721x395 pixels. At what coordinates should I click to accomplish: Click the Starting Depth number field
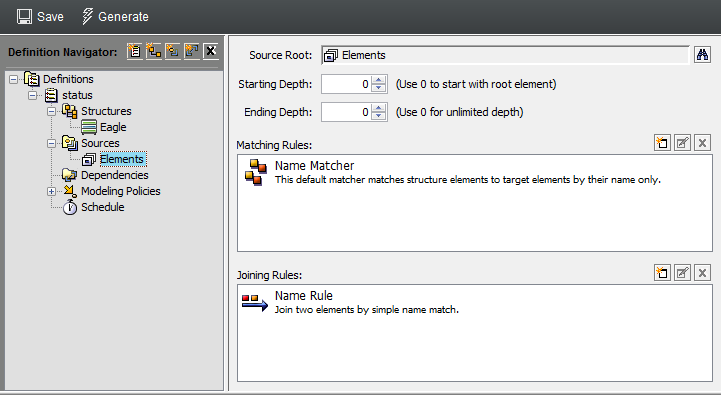[x=346, y=84]
